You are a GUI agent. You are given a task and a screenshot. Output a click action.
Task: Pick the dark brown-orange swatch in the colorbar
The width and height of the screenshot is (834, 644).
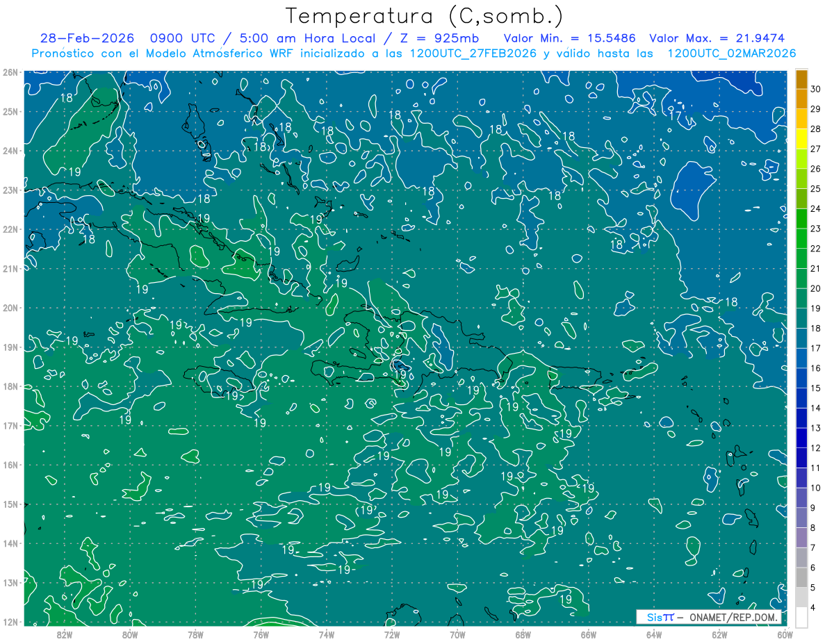(x=801, y=79)
